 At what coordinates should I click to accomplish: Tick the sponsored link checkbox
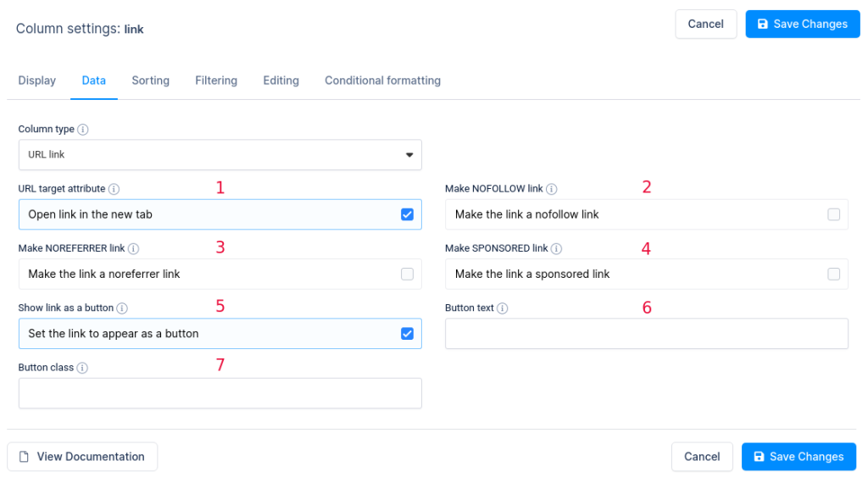point(833,274)
